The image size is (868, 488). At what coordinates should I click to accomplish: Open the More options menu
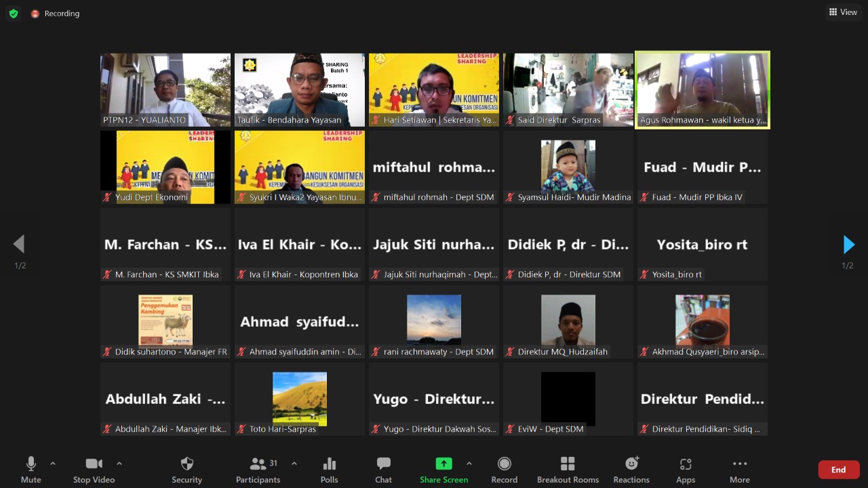pos(739,464)
